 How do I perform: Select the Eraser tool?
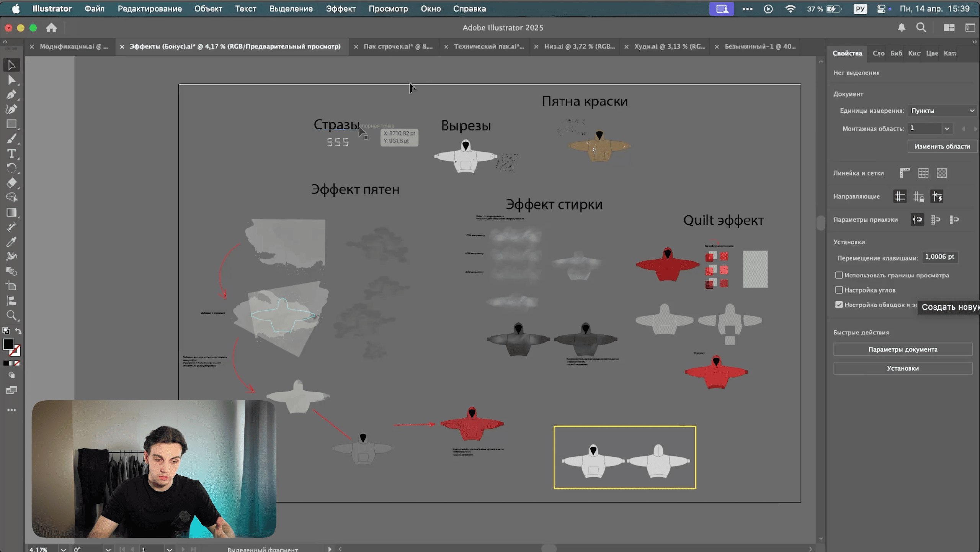coord(11,183)
